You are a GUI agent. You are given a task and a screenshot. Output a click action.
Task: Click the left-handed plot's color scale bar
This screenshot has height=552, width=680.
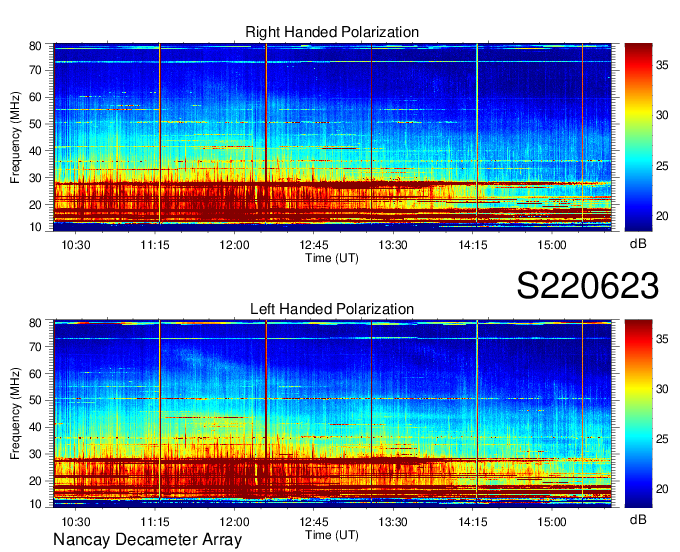point(638,414)
